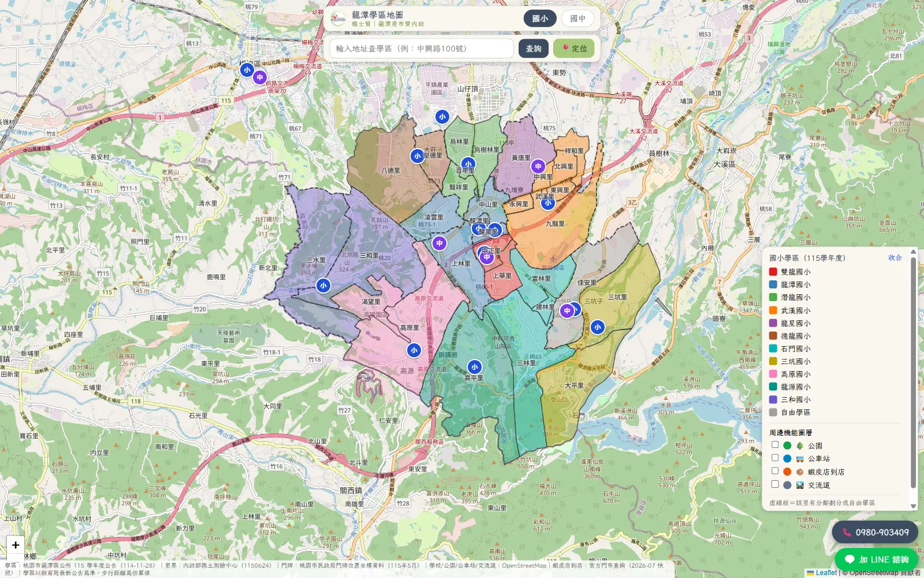Click the legend scrollbar down arrow
This screenshot has height=578, width=924.
point(913,506)
